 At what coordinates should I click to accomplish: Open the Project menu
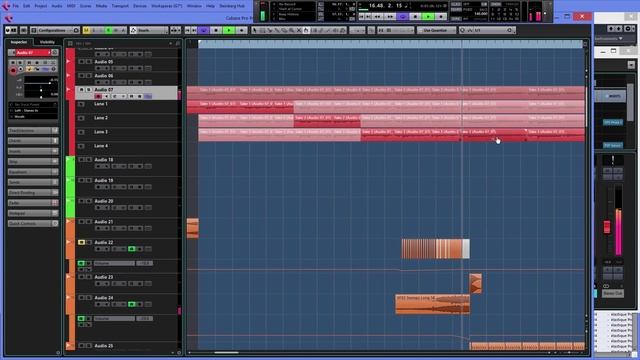pos(40,6)
